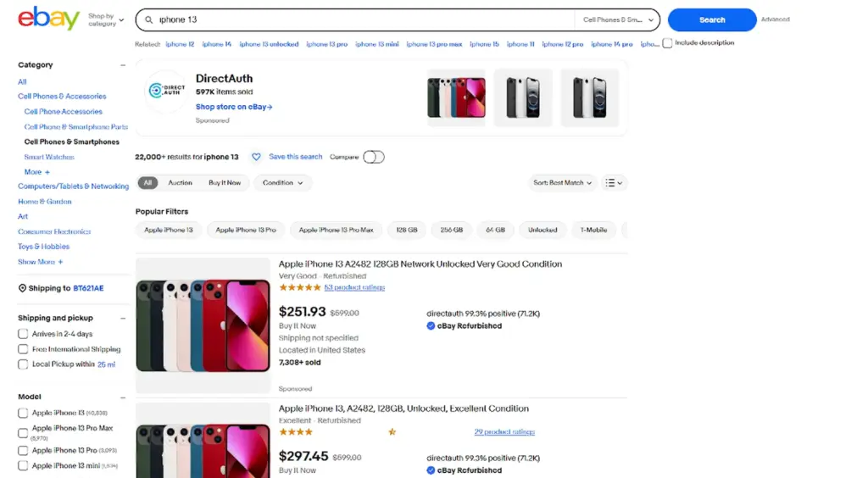This screenshot has width=868, height=478.
Task: Switch to the Auction tab
Action: 180,183
